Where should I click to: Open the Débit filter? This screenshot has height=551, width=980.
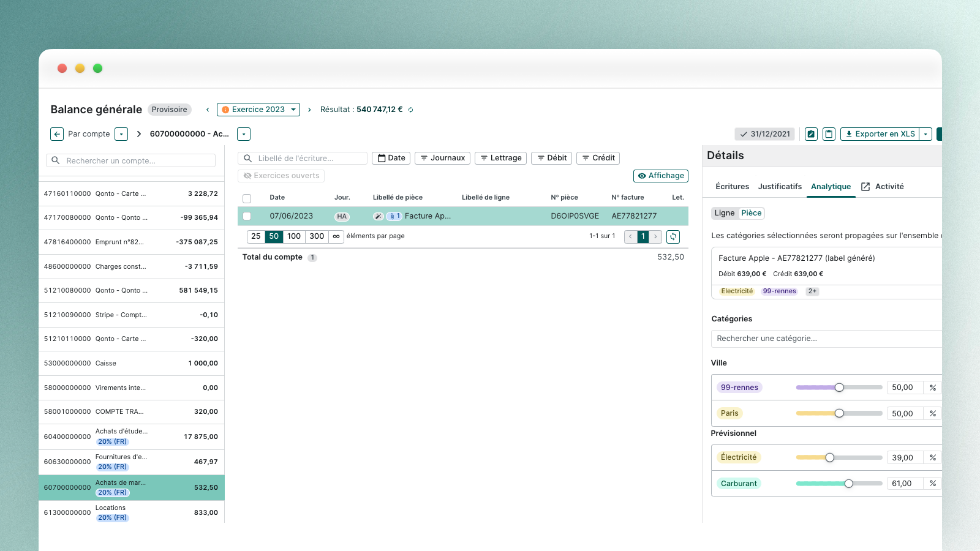tap(551, 158)
